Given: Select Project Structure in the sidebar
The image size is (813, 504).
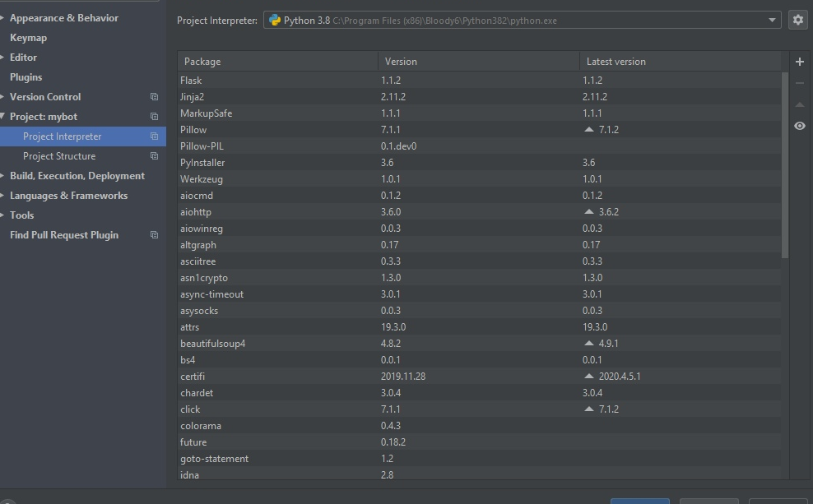Looking at the screenshot, I should pyautogui.click(x=59, y=156).
